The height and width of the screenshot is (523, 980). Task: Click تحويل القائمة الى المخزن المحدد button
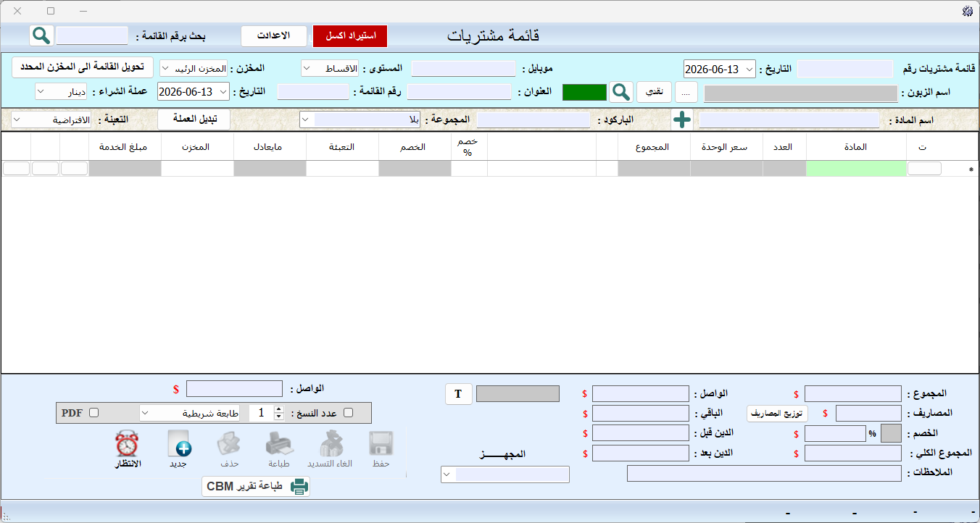point(81,67)
